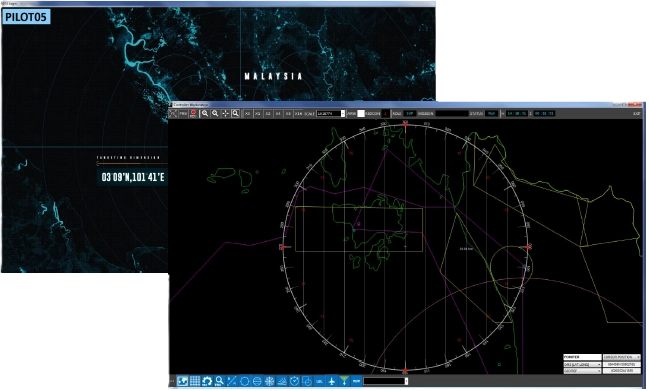This screenshot has height=391, width=649.
Task: Click the URL button in bottom toolbar
Action: (319, 381)
